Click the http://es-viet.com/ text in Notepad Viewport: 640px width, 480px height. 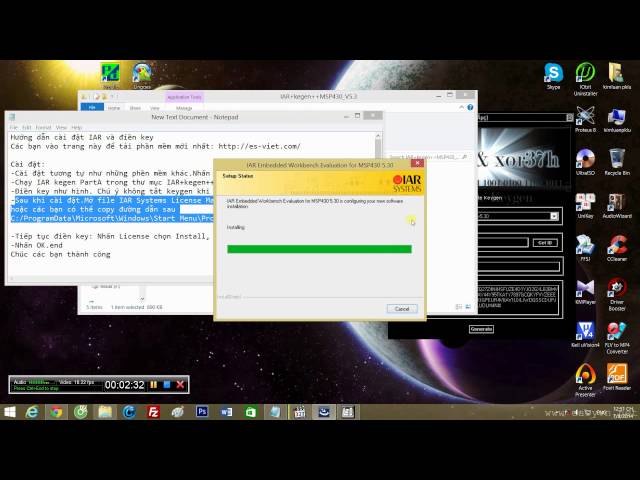[259, 146]
